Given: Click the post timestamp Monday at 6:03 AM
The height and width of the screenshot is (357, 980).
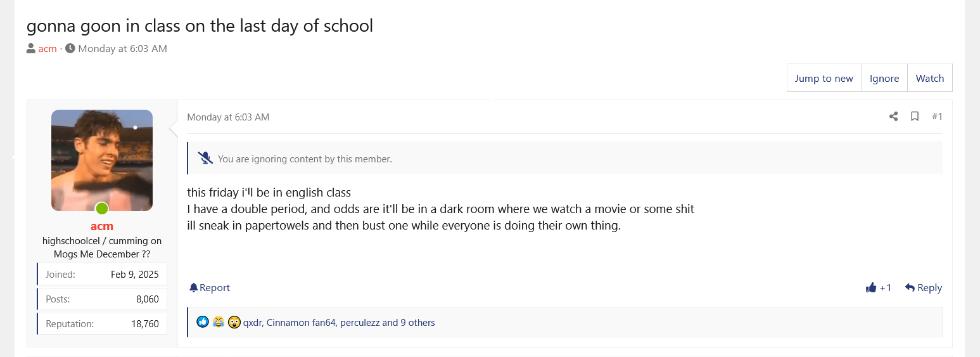Looking at the screenshot, I should pos(228,117).
